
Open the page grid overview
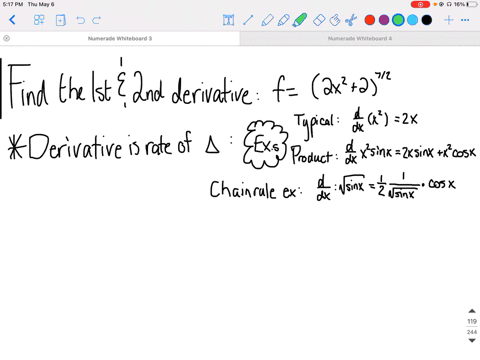click(x=39, y=20)
